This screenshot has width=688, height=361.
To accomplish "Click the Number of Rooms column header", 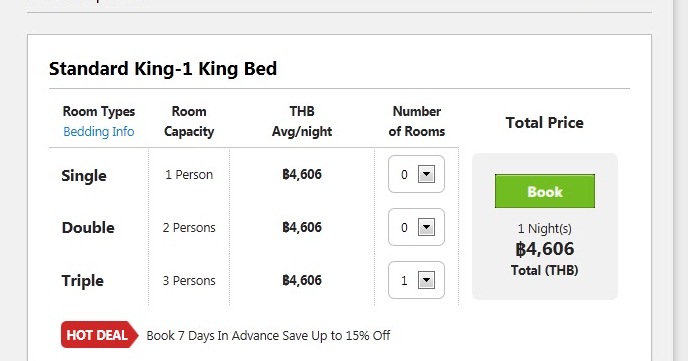I will coord(416,121).
